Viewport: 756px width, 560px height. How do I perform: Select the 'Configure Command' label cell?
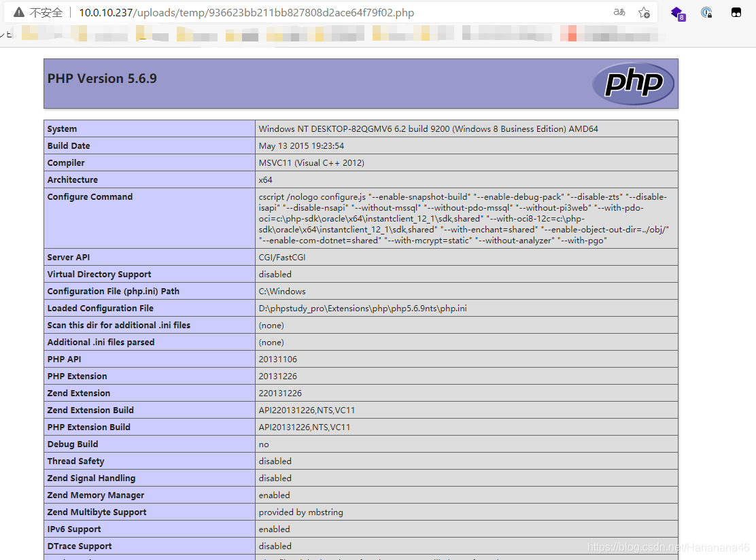pos(150,218)
